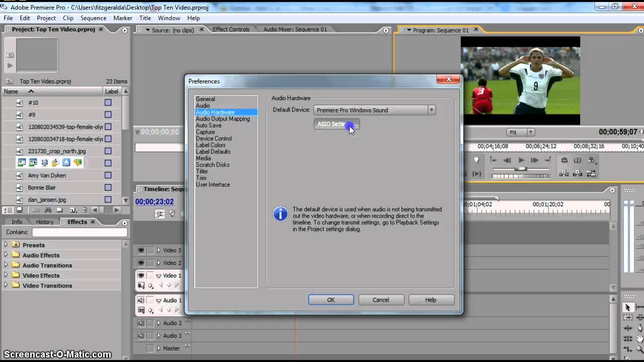Image resolution: width=644 pixels, height=362 pixels.
Task: Select Audio Output Mapping preference category
Action: (223, 119)
